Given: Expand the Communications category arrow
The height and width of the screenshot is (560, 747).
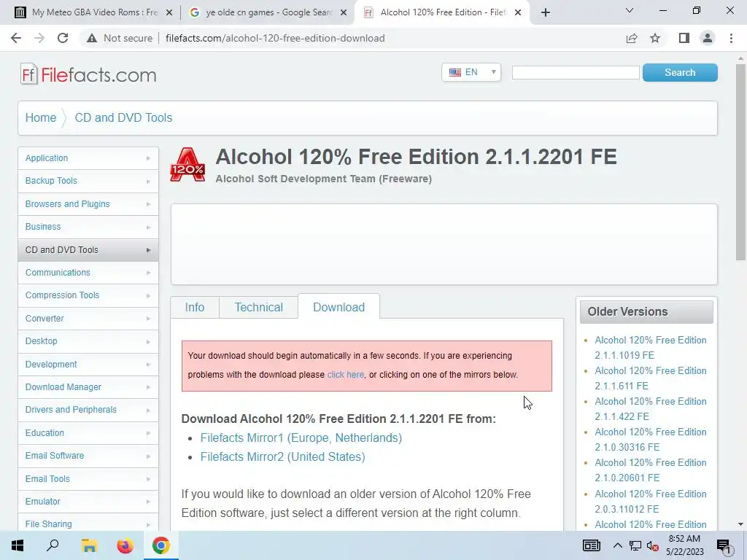Looking at the screenshot, I should [148, 273].
